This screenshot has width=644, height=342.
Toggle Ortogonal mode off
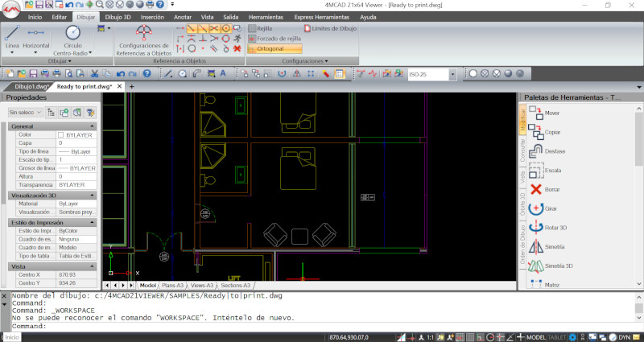pyautogui.click(x=275, y=48)
